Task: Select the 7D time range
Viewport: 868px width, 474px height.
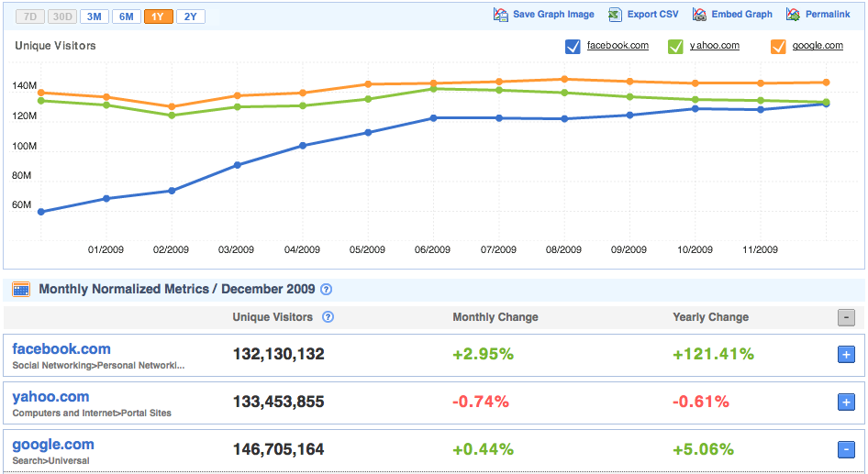Action: pyautogui.click(x=30, y=17)
